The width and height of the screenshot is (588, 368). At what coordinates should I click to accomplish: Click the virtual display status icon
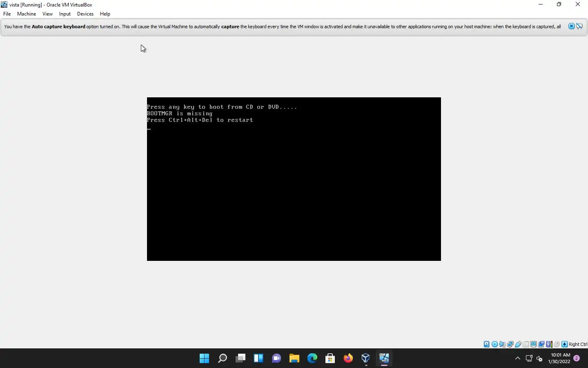coord(534,344)
